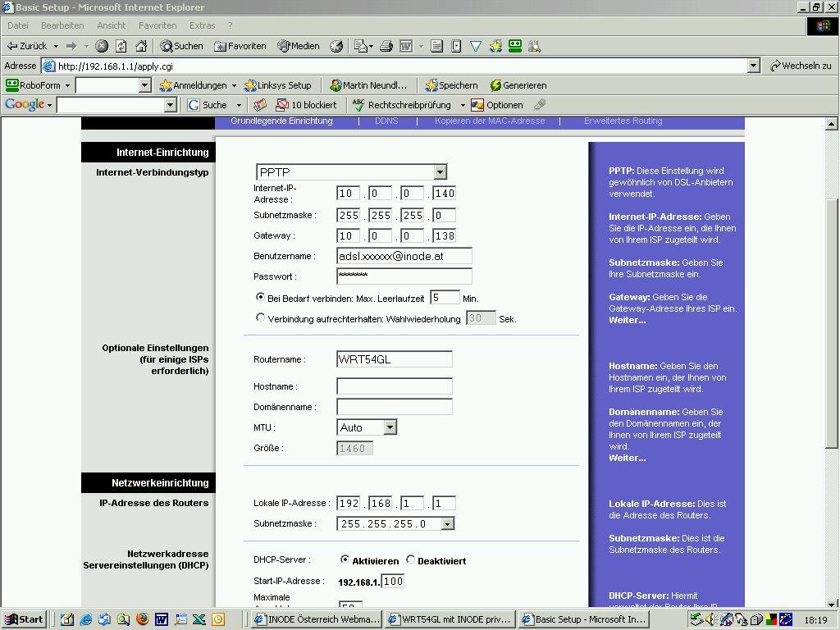The image size is (840, 630).
Task: Click the Hostname input field
Action: coord(395,386)
